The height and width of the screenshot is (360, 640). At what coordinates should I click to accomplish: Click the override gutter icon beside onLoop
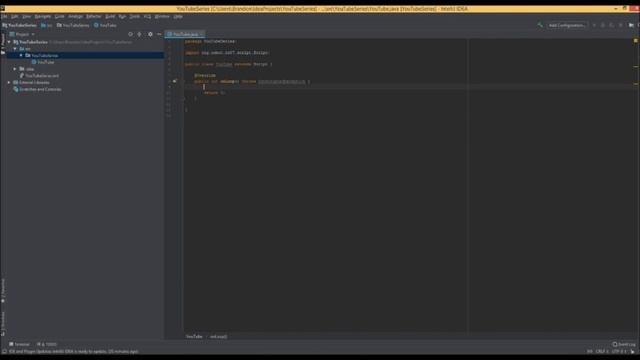175,81
